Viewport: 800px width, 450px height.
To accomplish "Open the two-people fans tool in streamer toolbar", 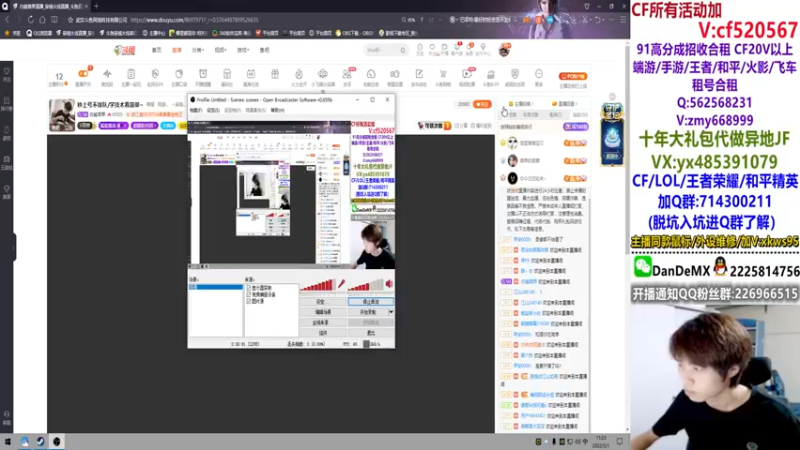I will pyautogui.click(x=347, y=74).
